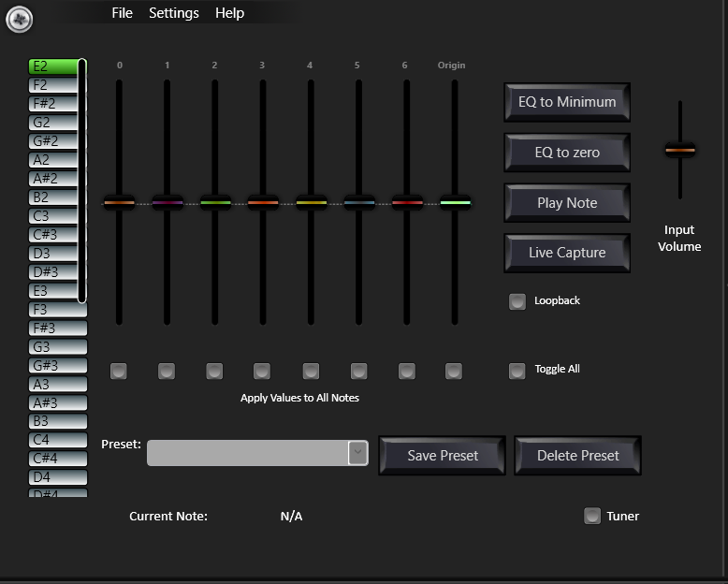
Task: Click the Origin slider handle
Action: 455,202
